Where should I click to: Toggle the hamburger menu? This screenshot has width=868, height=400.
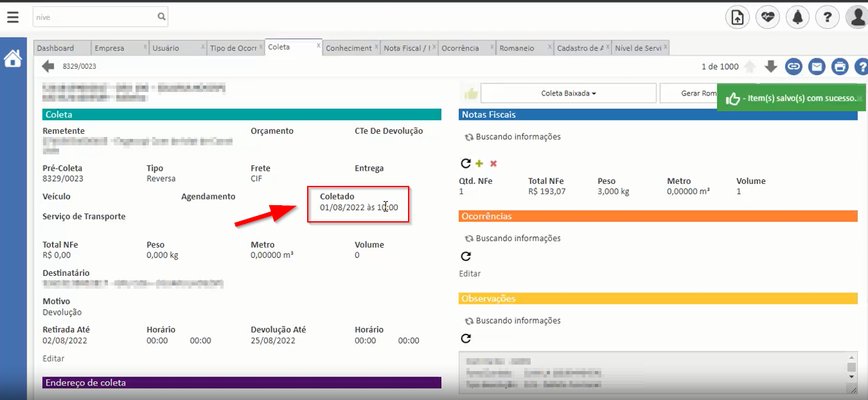[x=12, y=17]
